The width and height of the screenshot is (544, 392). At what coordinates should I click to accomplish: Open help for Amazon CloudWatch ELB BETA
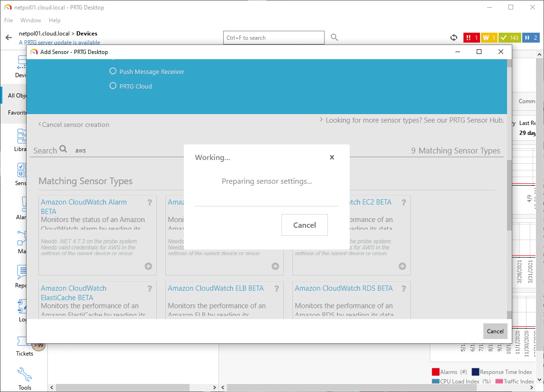click(277, 288)
